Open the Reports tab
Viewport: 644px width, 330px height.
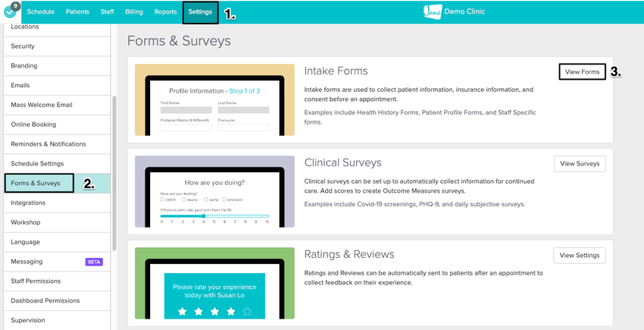tap(165, 12)
